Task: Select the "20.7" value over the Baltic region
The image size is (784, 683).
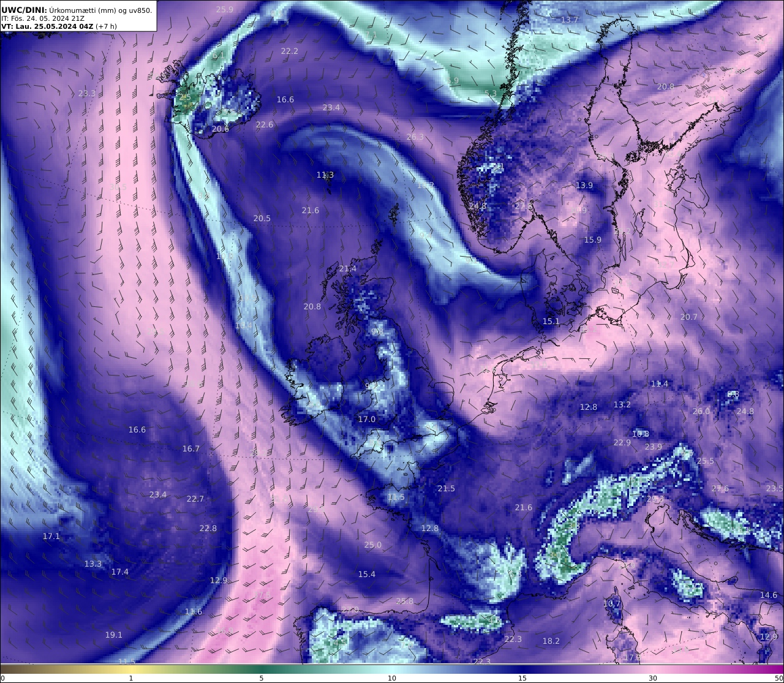Action: point(689,317)
